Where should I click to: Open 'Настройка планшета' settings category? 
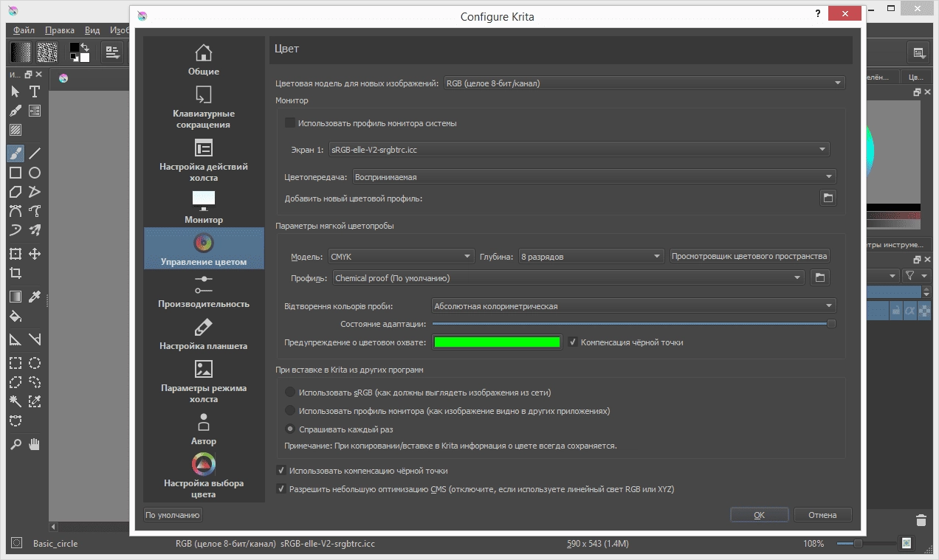204,333
